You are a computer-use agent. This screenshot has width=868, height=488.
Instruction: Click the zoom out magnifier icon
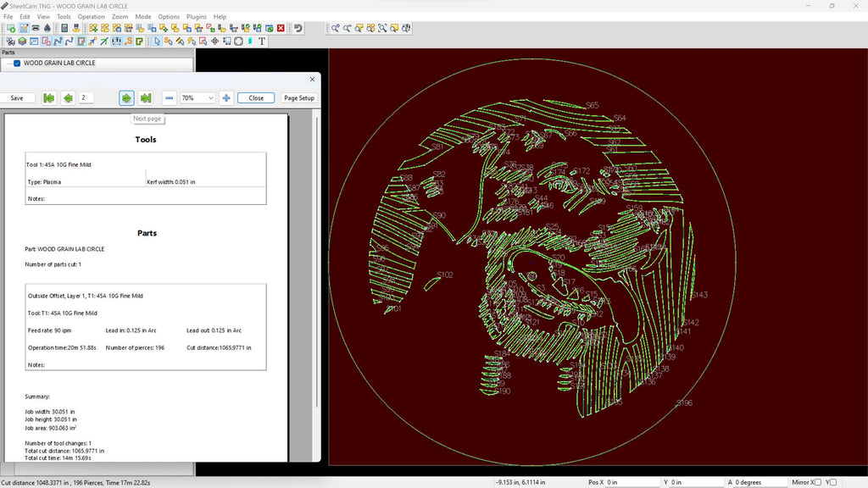point(347,28)
